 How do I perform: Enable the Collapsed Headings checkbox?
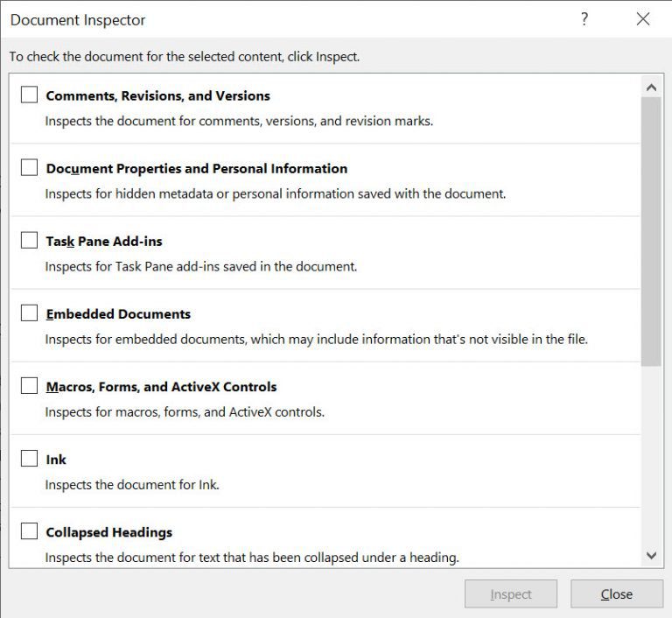click(x=29, y=531)
